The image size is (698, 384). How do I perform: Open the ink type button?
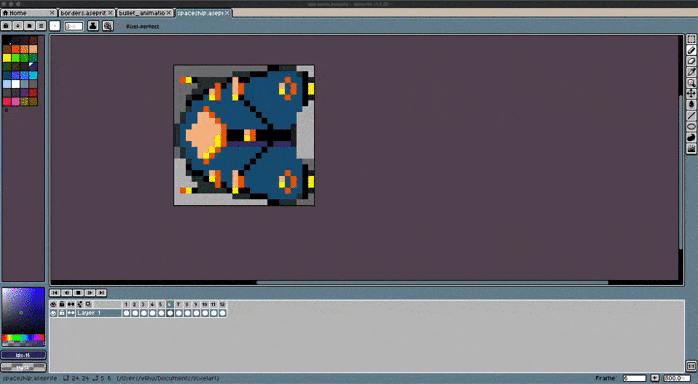pyautogui.click(x=93, y=26)
